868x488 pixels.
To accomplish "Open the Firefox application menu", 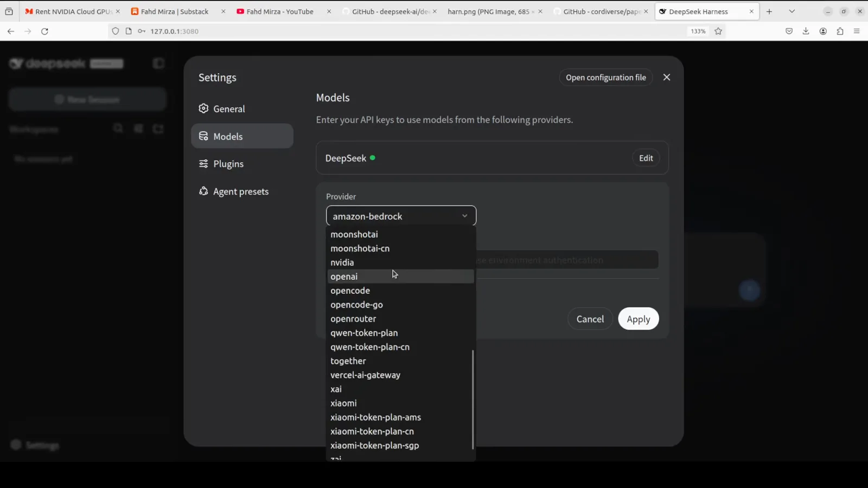I will click(x=857, y=31).
